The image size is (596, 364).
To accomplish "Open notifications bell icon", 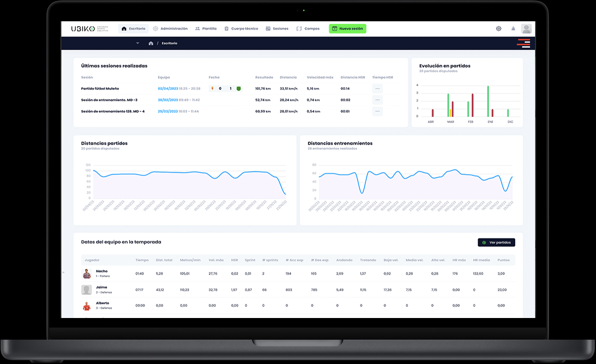I will point(513,29).
